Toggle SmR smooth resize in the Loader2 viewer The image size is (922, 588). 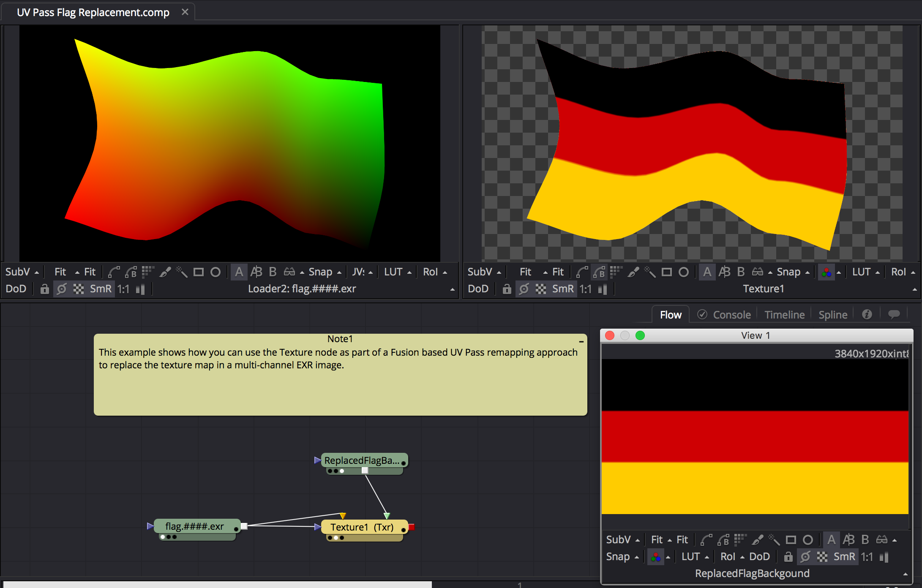pyautogui.click(x=101, y=289)
